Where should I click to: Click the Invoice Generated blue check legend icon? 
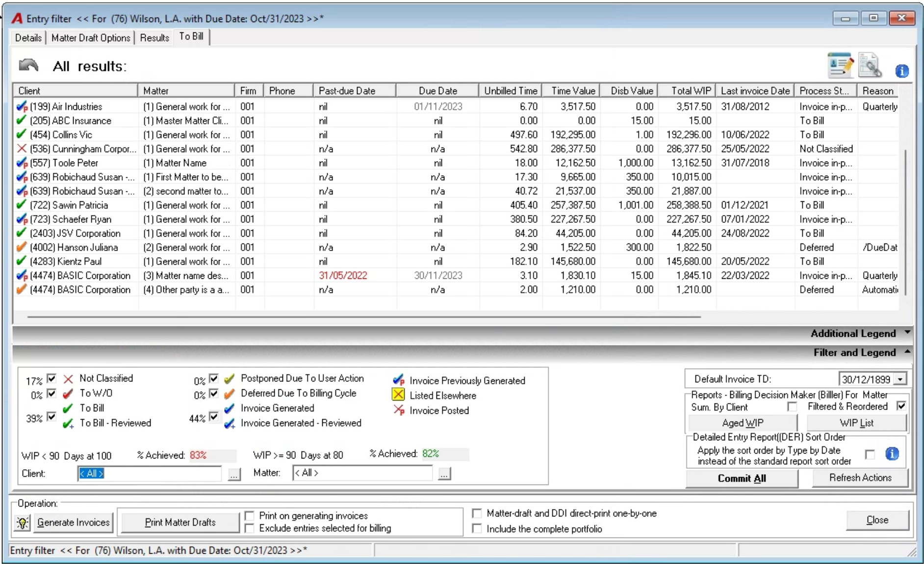[229, 408]
